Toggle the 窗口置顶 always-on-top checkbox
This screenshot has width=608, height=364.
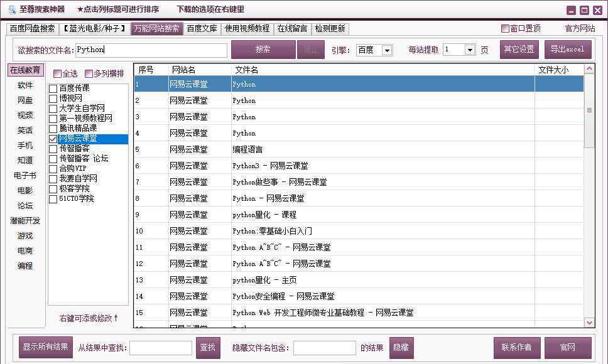click(x=505, y=28)
